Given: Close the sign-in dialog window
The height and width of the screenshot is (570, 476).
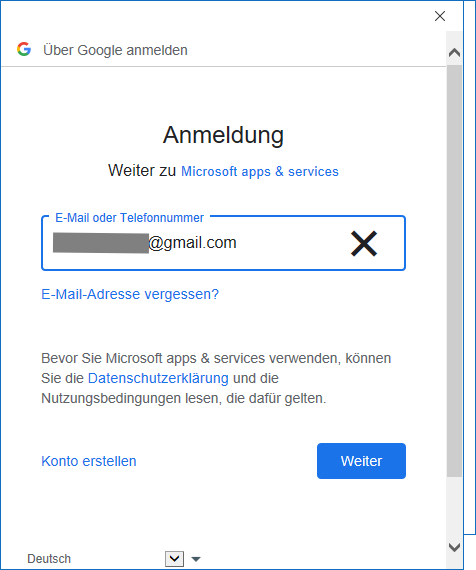Looking at the screenshot, I should click(440, 16).
